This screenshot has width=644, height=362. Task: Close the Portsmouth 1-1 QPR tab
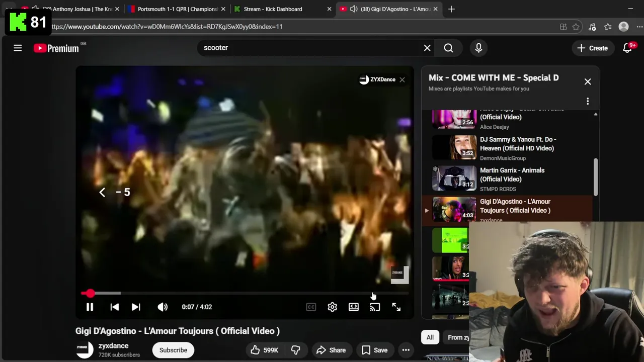(x=222, y=9)
